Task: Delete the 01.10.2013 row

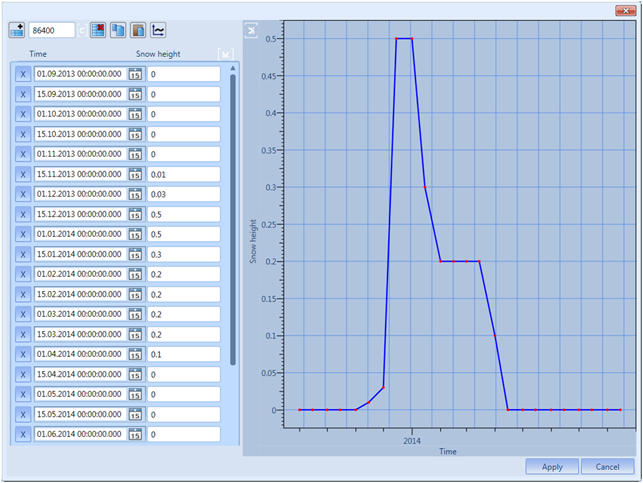Action: point(23,114)
